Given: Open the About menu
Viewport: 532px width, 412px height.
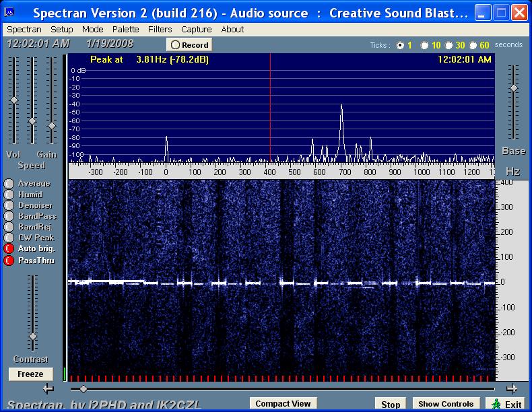Looking at the screenshot, I should pos(232,30).
